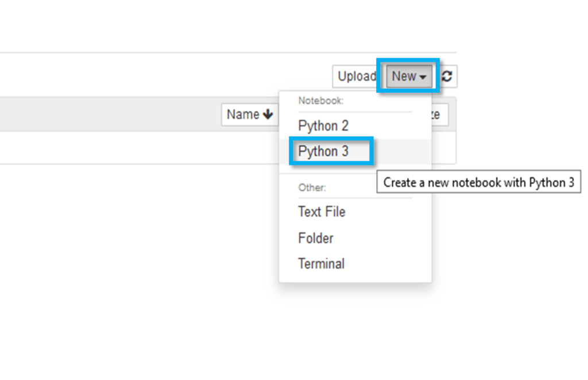Open the New dropdown menu
Image resolution: width=588 pixels, height=380 pixels.
point(409,76)
